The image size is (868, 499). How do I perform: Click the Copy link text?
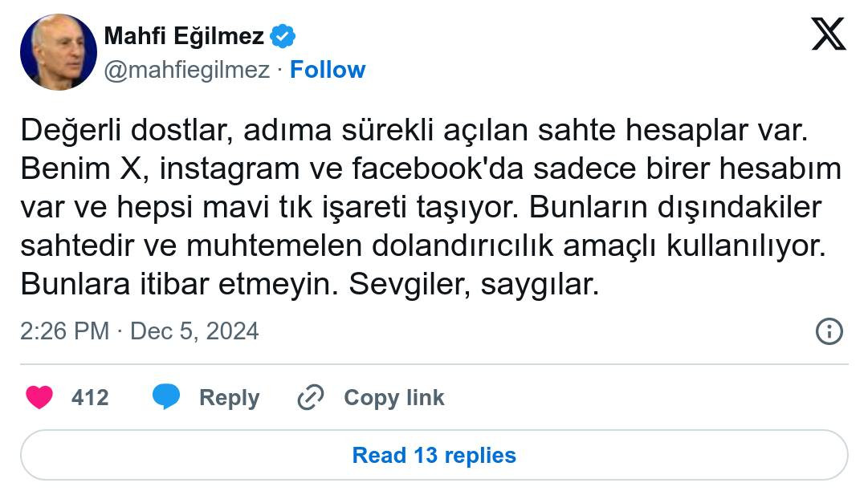[x=393, y=397]
